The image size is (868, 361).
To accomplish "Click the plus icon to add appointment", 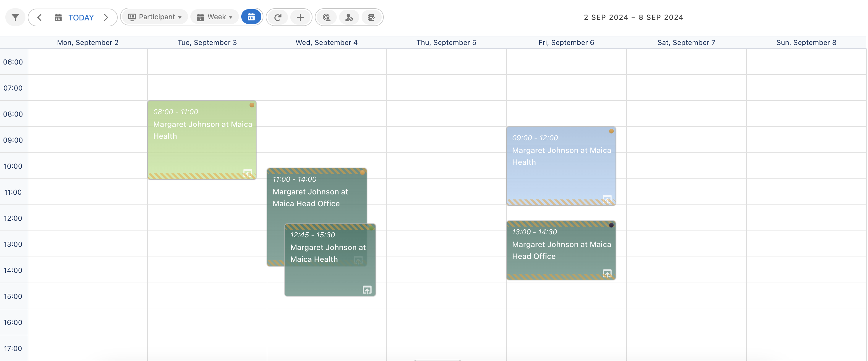I will click(x=300, y=17).
